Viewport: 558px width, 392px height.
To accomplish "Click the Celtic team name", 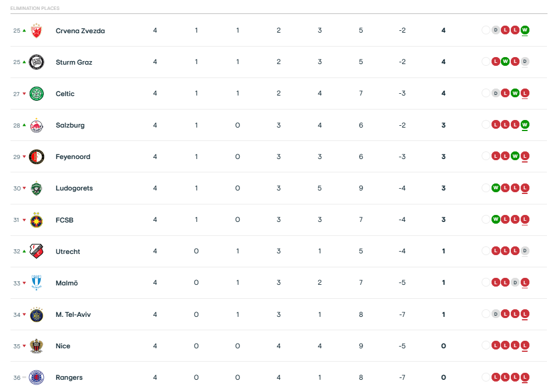I will point(65,94).
